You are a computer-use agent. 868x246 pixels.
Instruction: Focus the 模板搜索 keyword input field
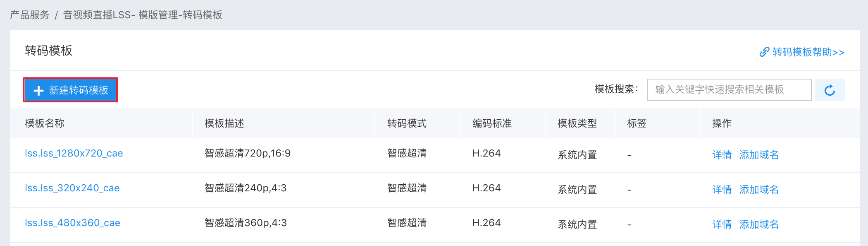click(x=729, y=89)
